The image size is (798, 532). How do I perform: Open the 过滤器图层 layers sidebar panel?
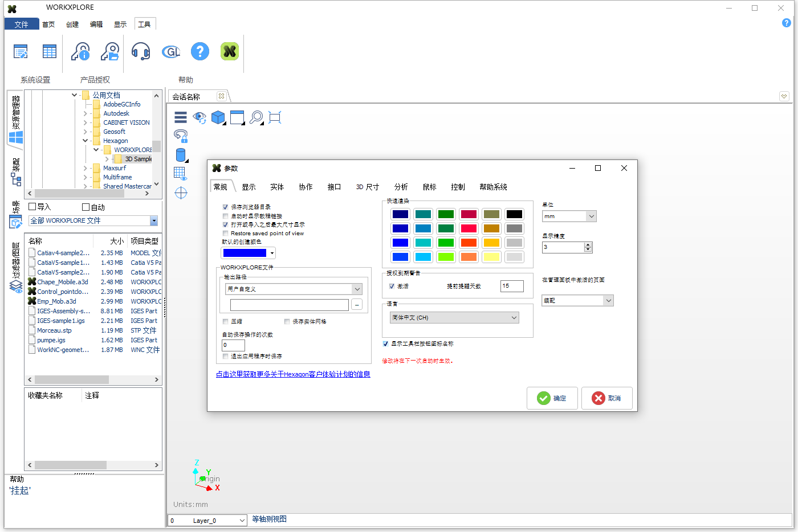15,268
